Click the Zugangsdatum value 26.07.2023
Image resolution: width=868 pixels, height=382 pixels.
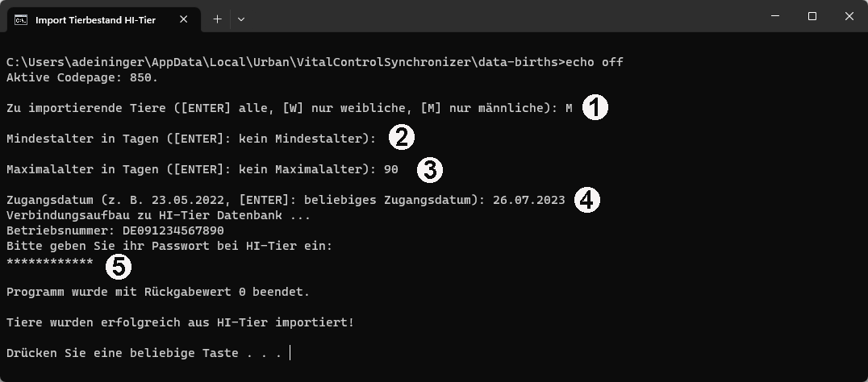coord(529,200)
